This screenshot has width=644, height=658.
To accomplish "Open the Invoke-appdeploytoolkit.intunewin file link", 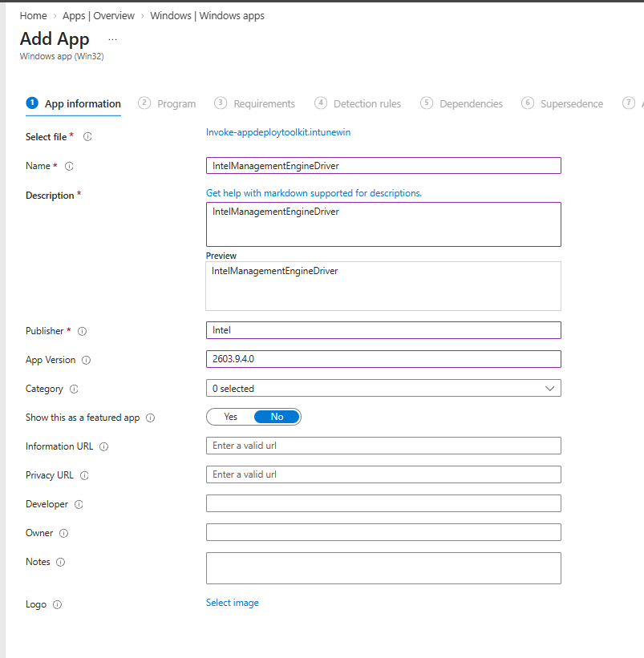I will point(278,132).
